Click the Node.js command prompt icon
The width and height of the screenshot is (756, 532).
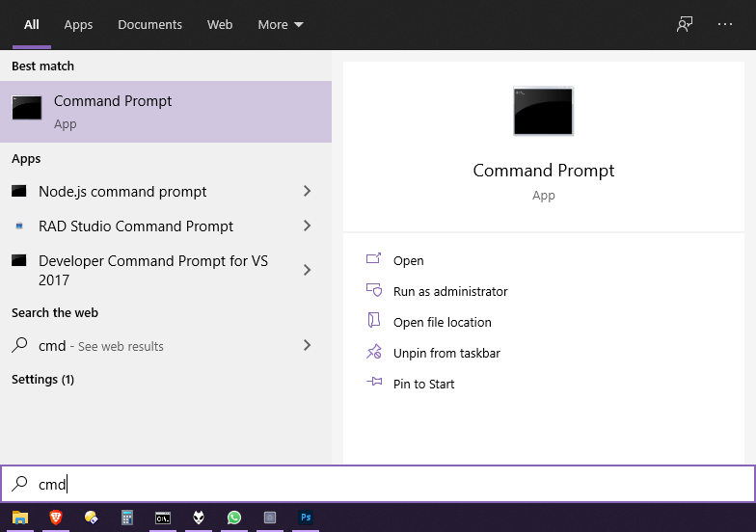(x=19, y=191)
